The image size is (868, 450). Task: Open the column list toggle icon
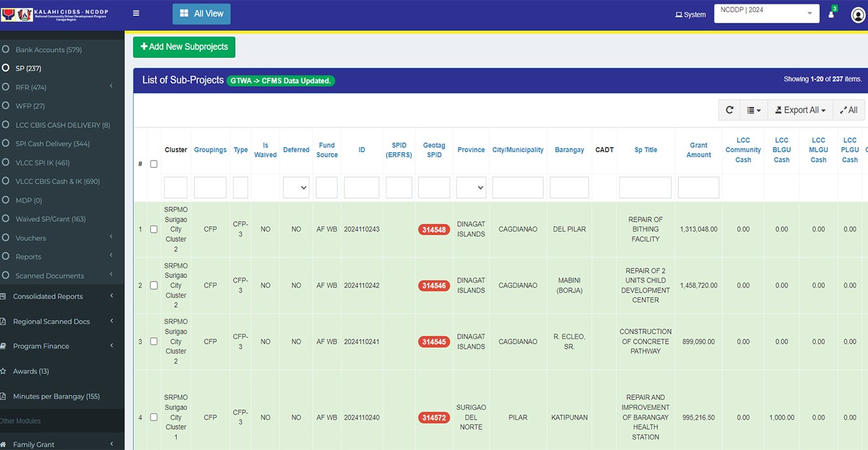tap(754, 110)
